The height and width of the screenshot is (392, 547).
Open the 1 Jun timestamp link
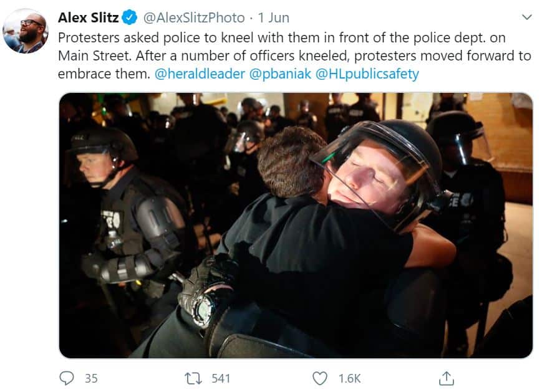pyautogui.click(x=273, y=18)
